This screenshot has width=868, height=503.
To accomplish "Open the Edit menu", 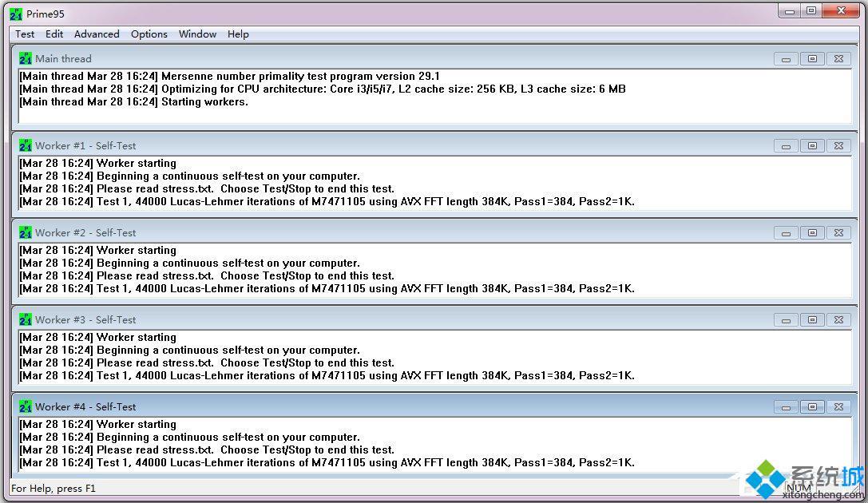I will click(54, 34).
